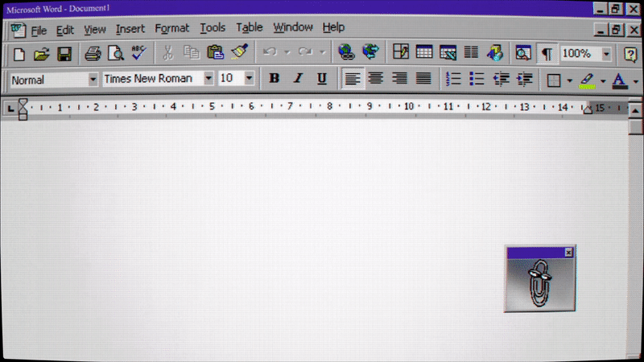Expand the Redo history arrow

coord(323,52)
